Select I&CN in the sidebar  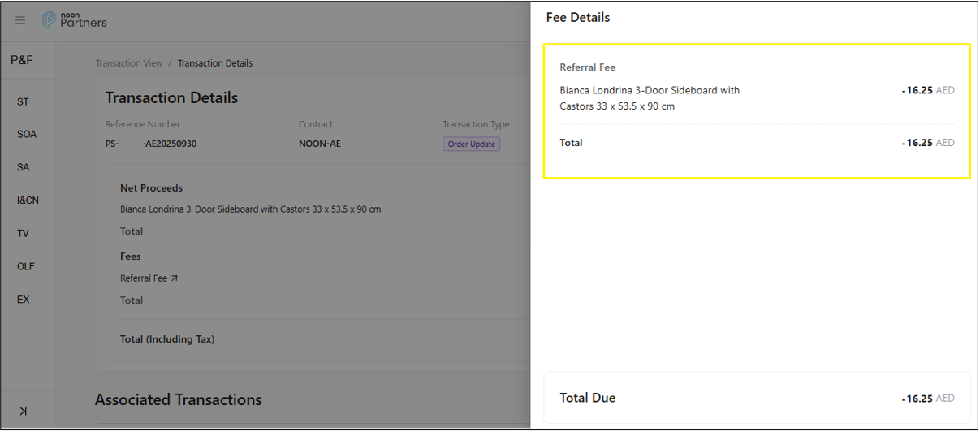[x=28, y=200]
